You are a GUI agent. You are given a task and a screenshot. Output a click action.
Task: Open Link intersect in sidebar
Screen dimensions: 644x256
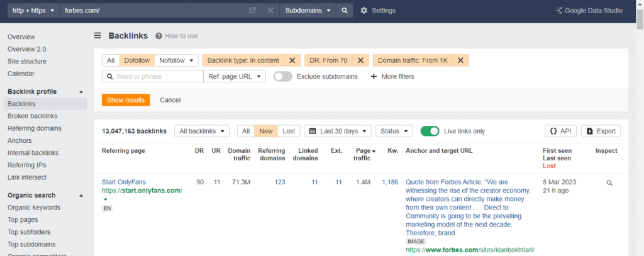[26, 177]
